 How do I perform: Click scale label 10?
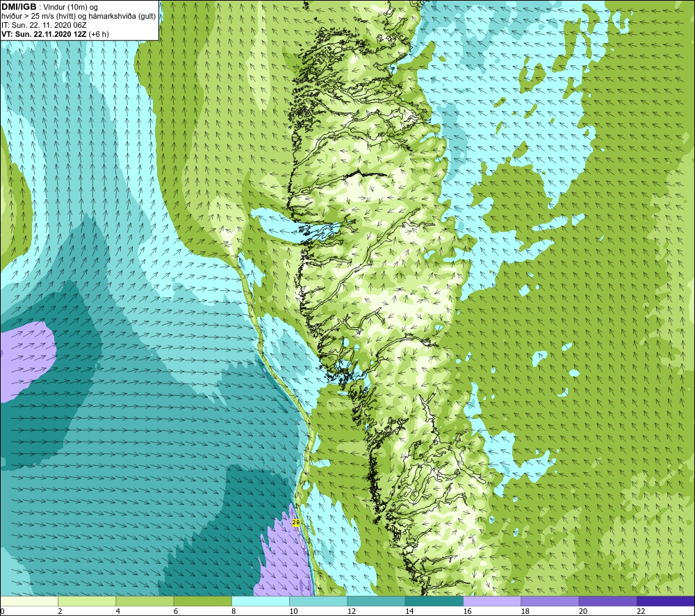[x=293, y=611]
